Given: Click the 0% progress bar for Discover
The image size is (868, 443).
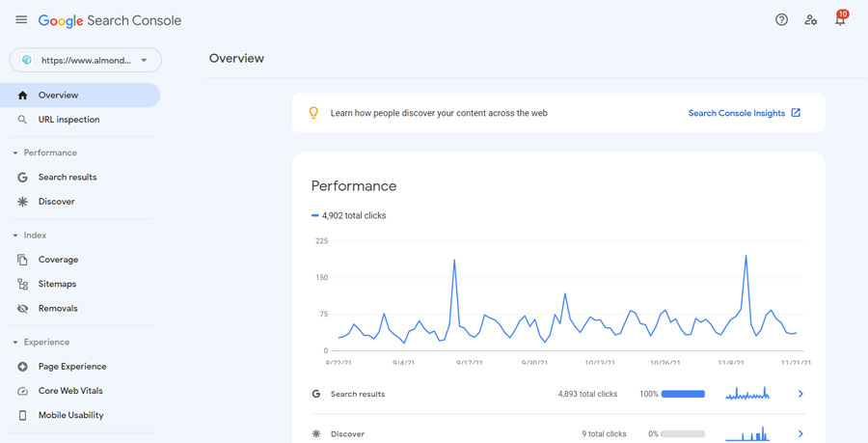Looking at the screenshot, I should [683, 433].
